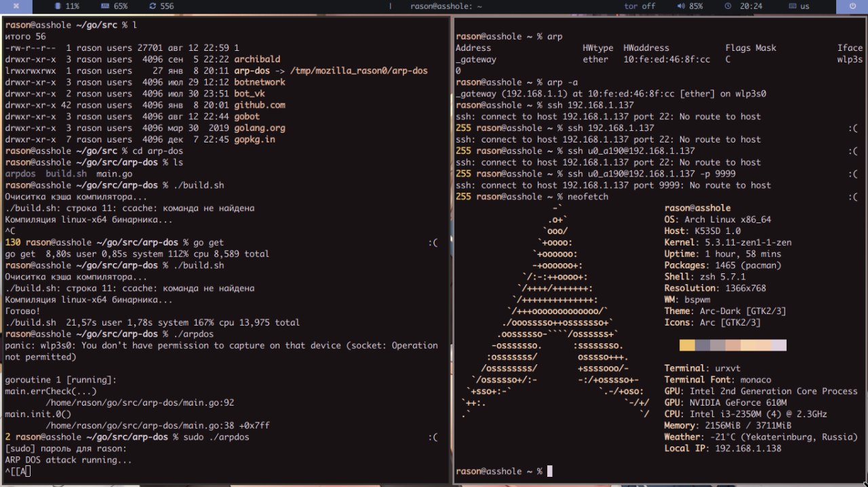The height and width of the screenshot is (487, 868).
Task: Click the 'ARP DOS attack running...' line
Action: (x=68, y=460)
